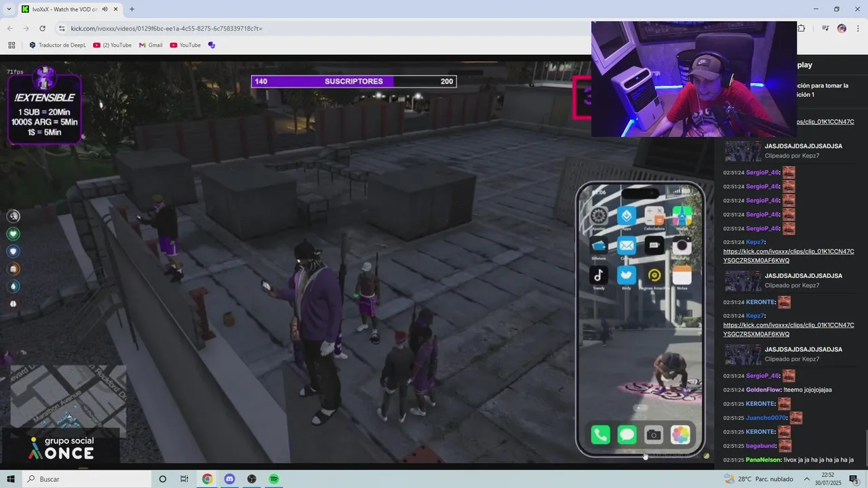
Task: Reload the Kick page
Action: [x=42, y=28]
